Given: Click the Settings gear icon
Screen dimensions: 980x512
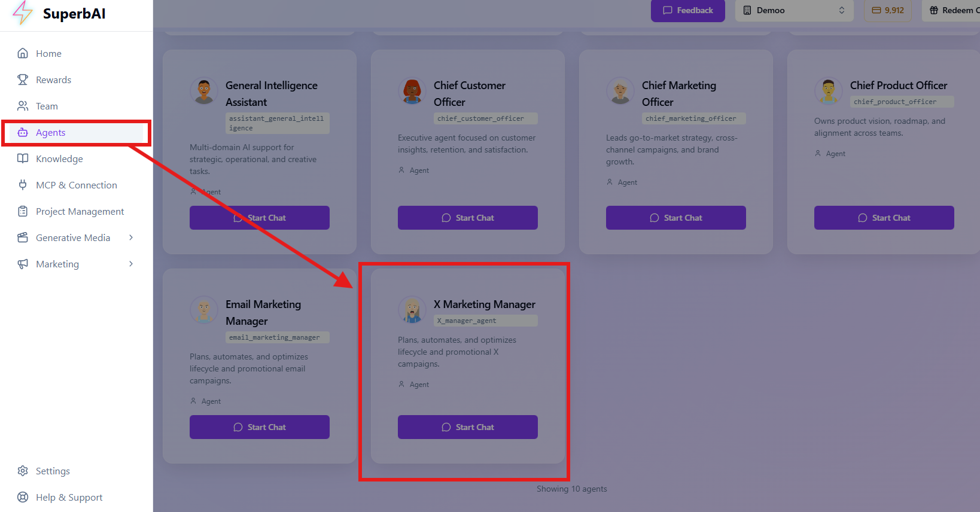Looking at the screenshot, I should tap(23, 471).
